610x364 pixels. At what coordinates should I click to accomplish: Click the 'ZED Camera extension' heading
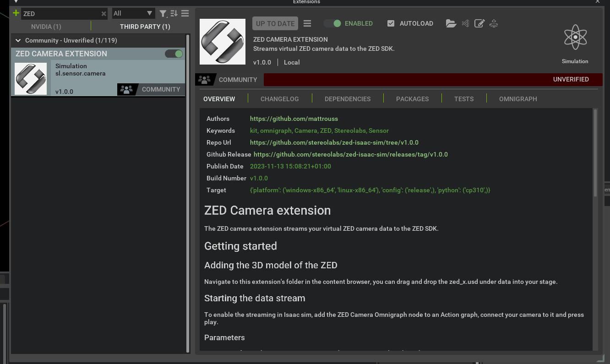click(x=267, y=211)
